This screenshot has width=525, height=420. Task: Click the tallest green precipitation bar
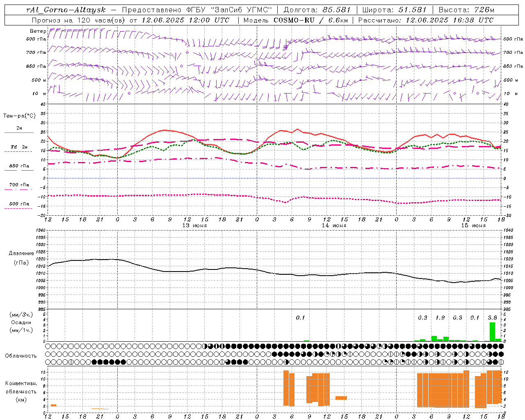click(492, 332)
